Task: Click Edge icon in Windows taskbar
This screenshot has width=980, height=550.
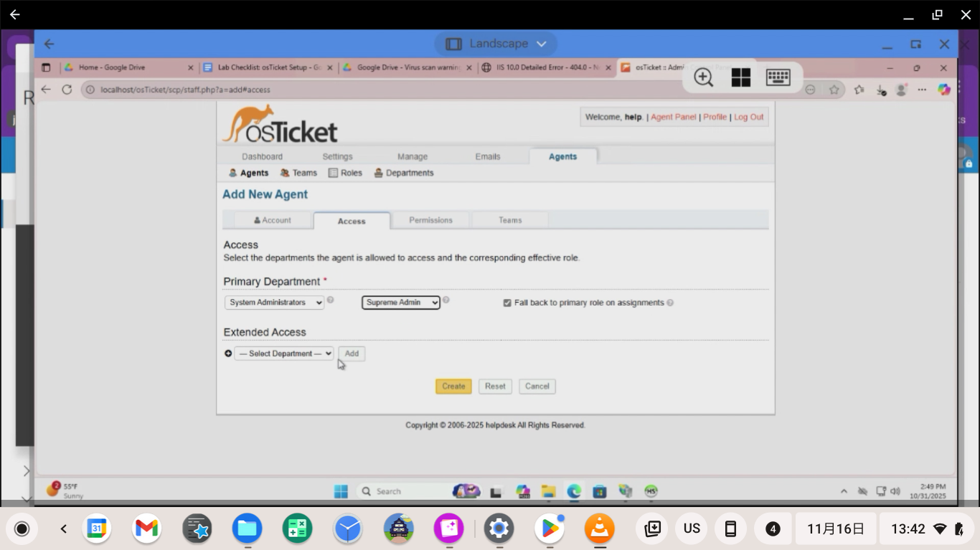Action: (574, 491)
